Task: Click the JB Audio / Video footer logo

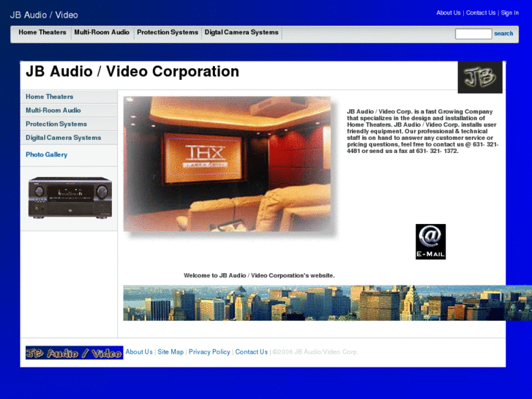Action: [x=75, y=352]
